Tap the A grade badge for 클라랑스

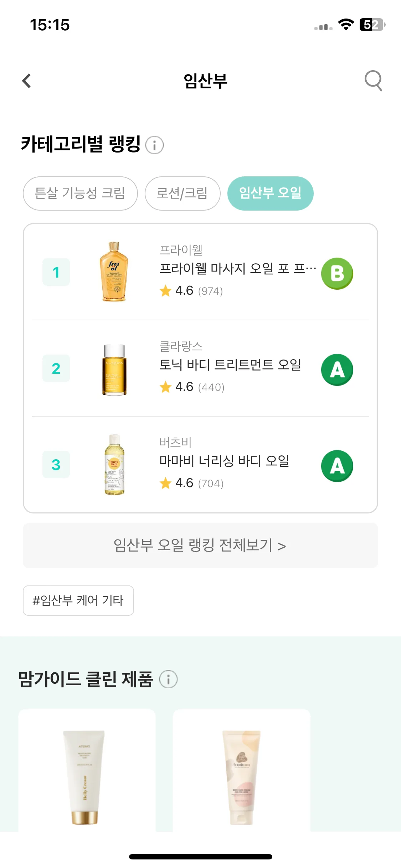pyautogui.click(x=337, y=370)
